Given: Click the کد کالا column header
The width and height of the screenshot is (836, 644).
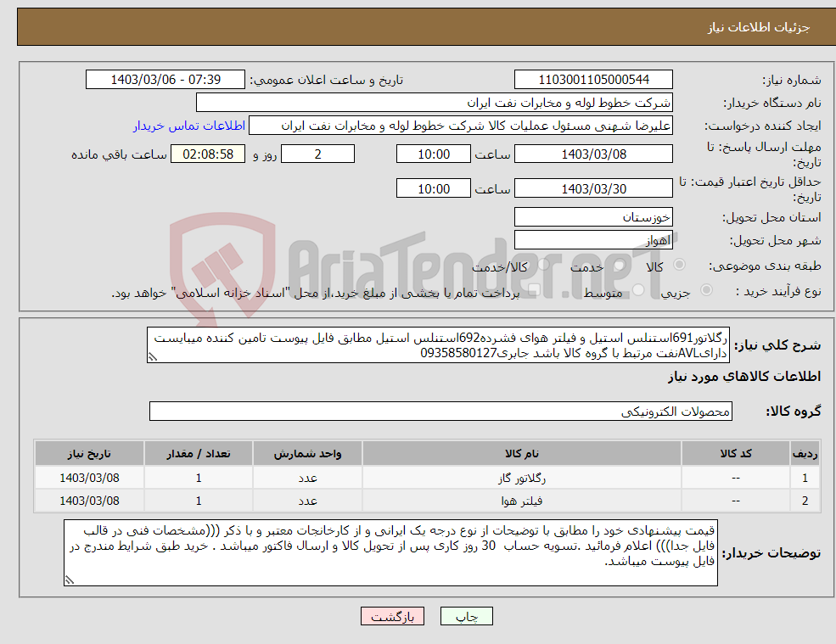Looking at the screenshot, I should pyautogui.click(x=736, y=454).
